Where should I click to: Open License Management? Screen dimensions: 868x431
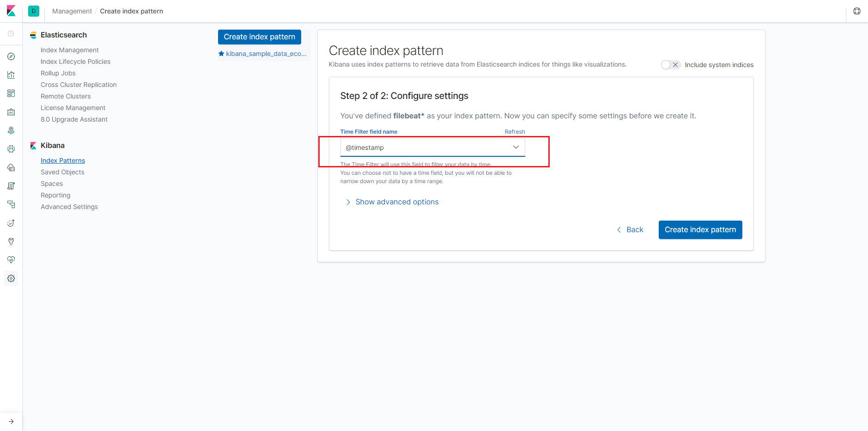point(73,108)
